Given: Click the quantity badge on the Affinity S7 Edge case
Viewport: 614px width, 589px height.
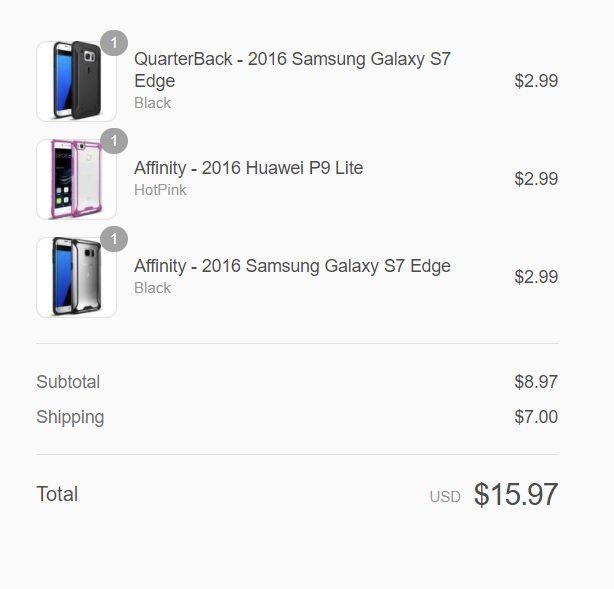Looking at the screenshot, I should tap(114, 239).
